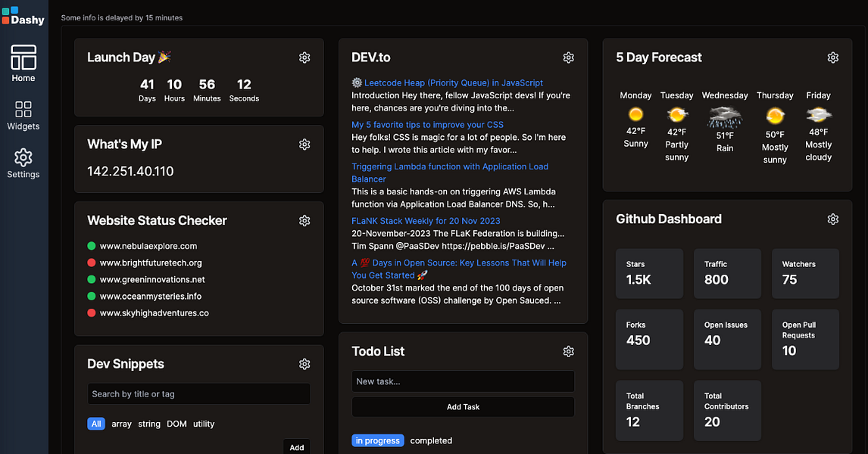
Task: Click red status dot for brightfuturetech.org
Action: click(92, 263)
